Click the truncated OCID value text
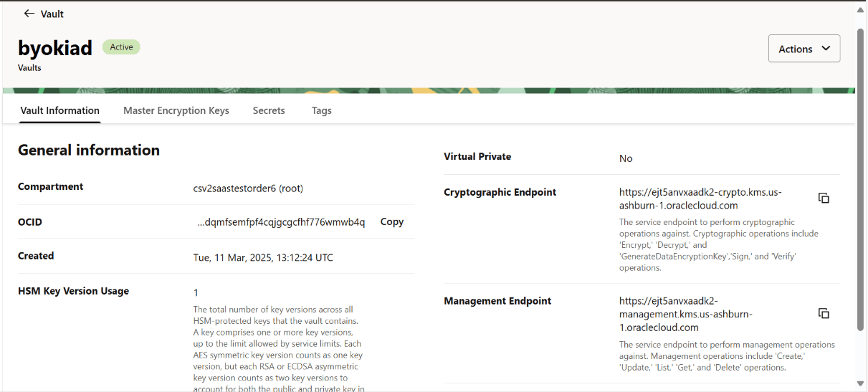This screenshot has width=868, height=392. (x=281, y=222)
